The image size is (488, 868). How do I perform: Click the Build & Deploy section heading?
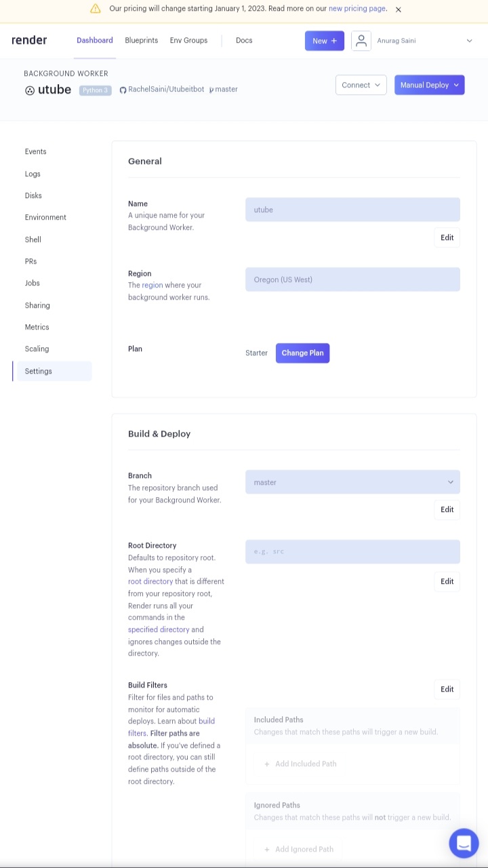click(159, 434)
